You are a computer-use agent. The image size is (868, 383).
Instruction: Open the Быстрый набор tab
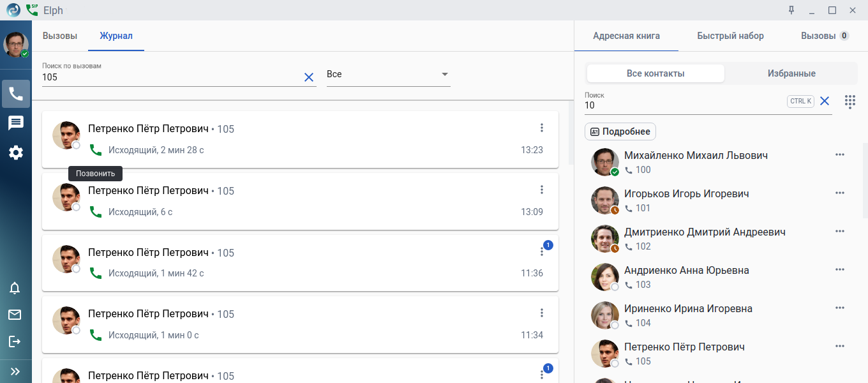(730, 36)
